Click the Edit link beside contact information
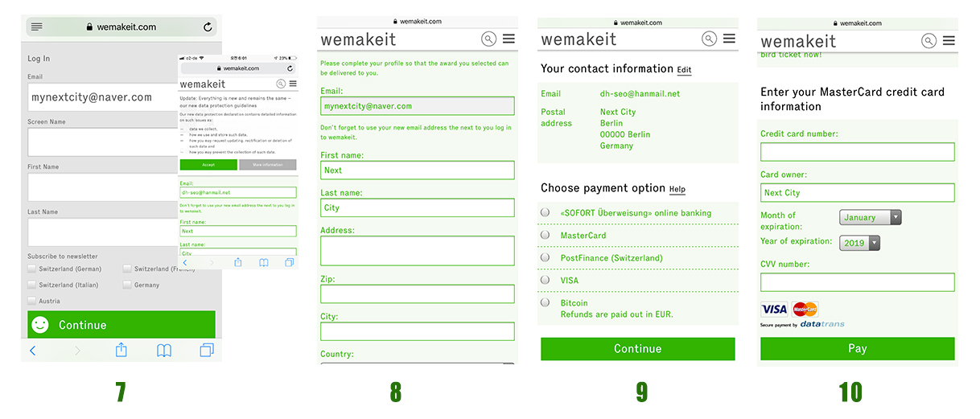The image size is (980, 419). click(684, 70)
